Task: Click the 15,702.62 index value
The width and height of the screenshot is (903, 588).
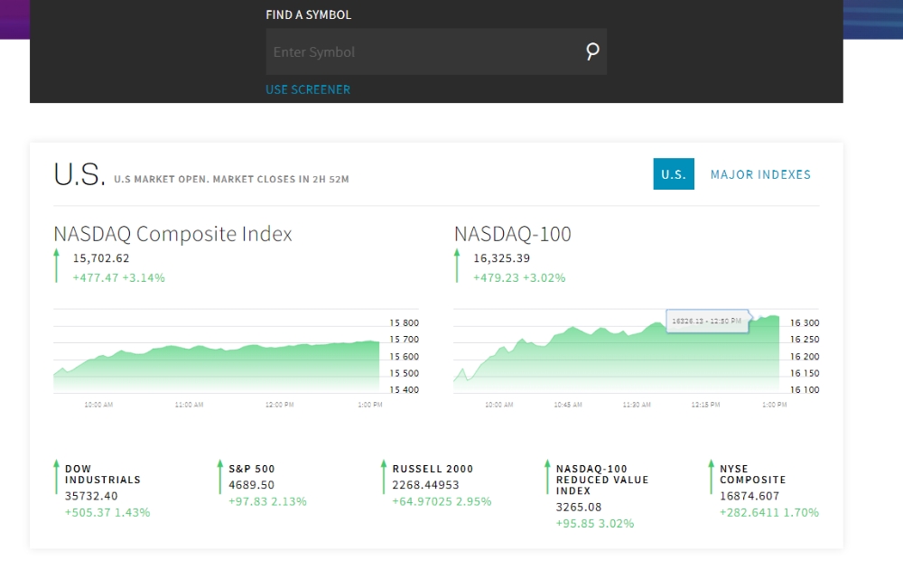Action: click(101, 258)
